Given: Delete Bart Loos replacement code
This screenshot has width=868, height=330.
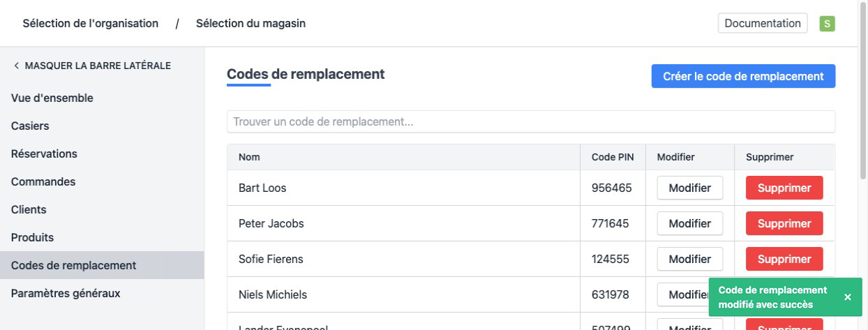Looking at the screenshot, I should pyautogui.click(x=784, y=188).
